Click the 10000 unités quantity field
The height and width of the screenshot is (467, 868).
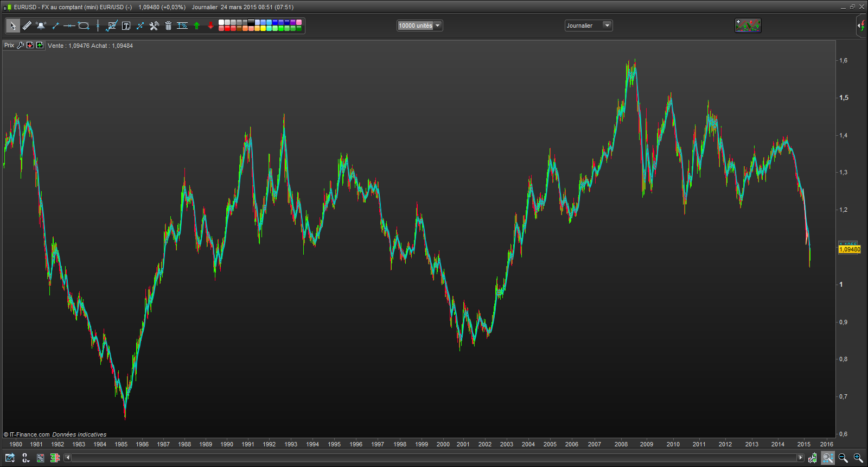click(415, 26)
